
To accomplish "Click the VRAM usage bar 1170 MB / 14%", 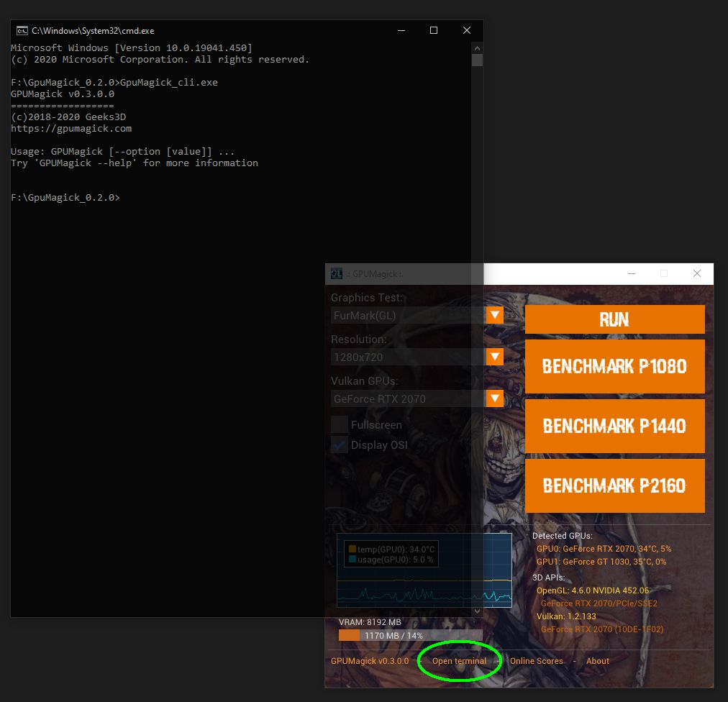I will coord(411,635).
